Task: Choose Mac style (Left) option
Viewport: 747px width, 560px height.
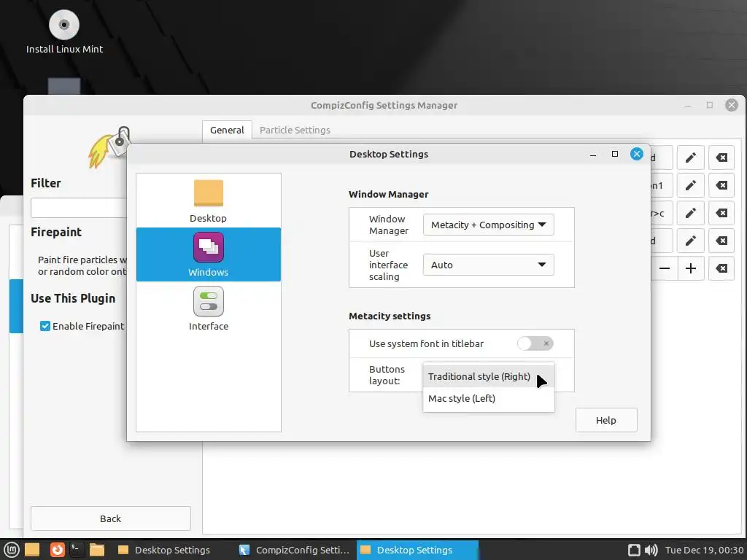Action: pyautogui.click(x=488, y=399)
